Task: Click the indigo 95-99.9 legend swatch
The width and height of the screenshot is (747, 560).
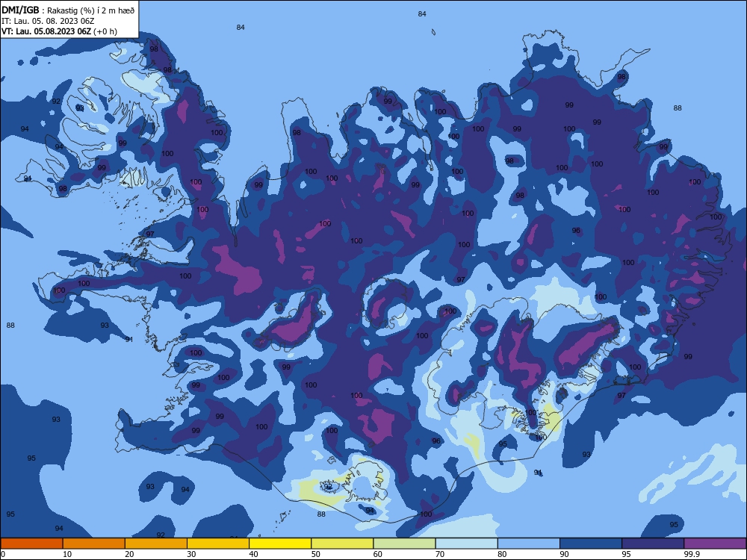Action: (x=653, y=544)
